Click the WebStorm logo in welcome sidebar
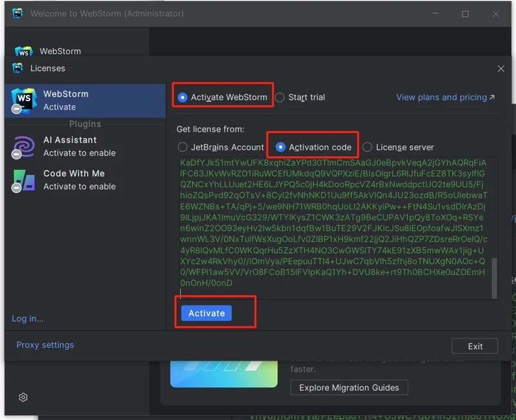Screen dimensions: 516x420 coord(23,52)
